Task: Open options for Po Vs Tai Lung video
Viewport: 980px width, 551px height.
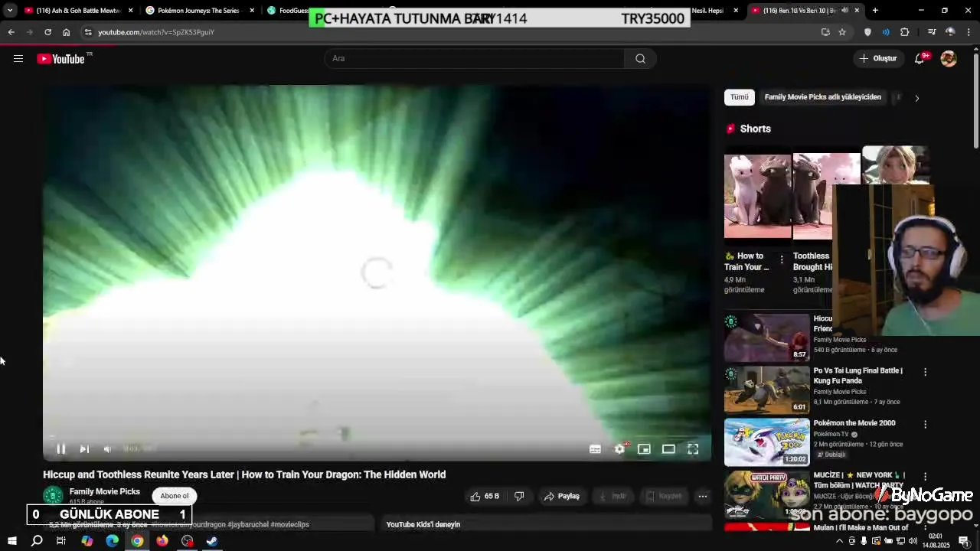Action: [925, 372]
